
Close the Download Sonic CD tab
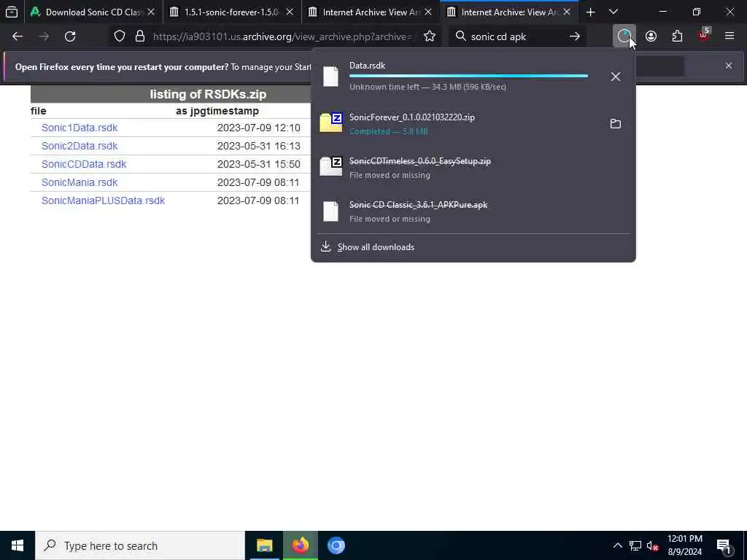151,12
